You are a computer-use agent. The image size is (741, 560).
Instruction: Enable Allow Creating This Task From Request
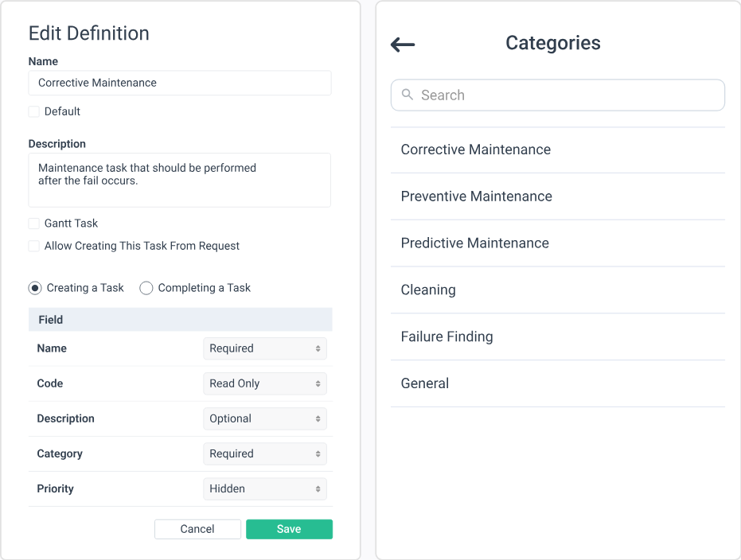click(x=33, y=246)
